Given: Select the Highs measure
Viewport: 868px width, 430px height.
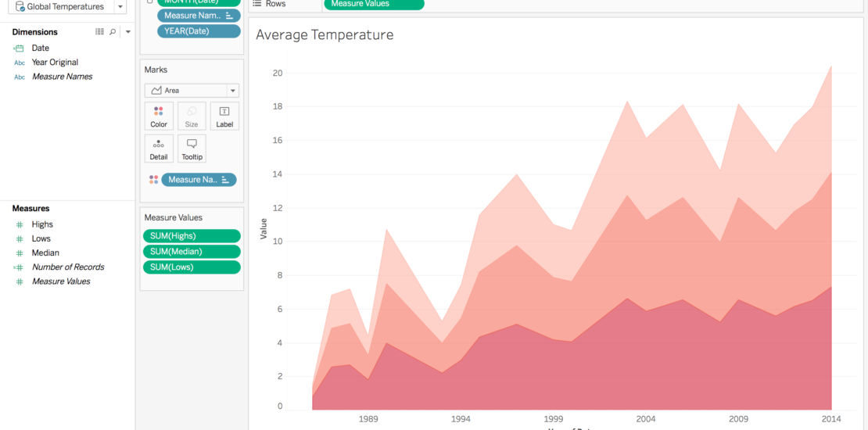Looking at the screenshot, I should click(42, 224).
